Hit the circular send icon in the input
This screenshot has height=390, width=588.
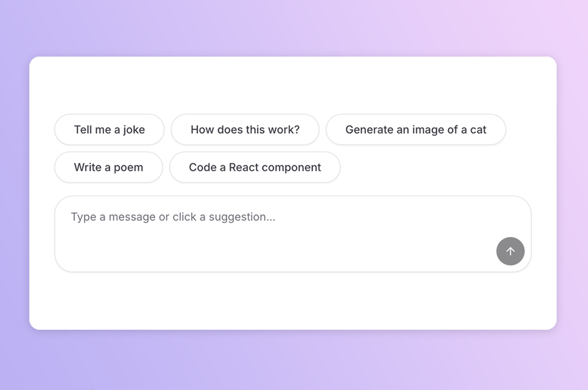pos(510,251)
